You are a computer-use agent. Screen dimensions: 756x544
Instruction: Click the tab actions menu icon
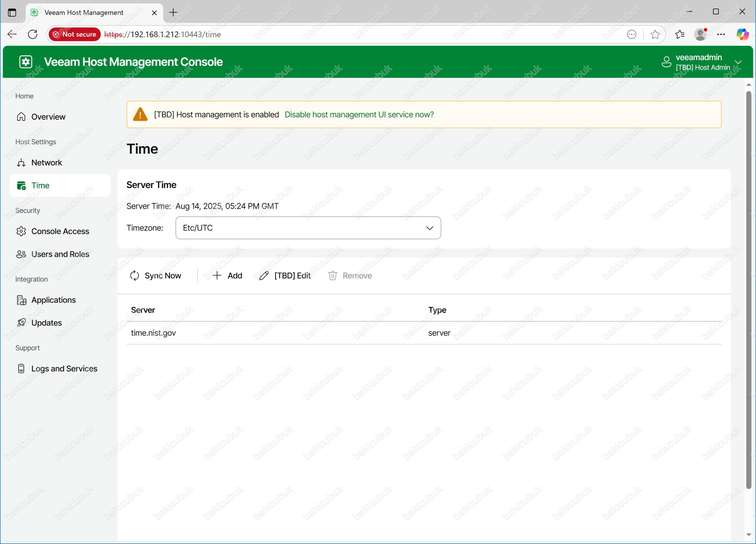click(x=12, y=13)
